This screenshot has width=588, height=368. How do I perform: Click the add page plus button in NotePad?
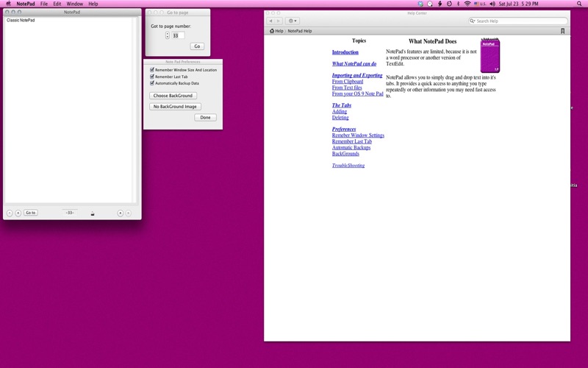click(18, 213)
